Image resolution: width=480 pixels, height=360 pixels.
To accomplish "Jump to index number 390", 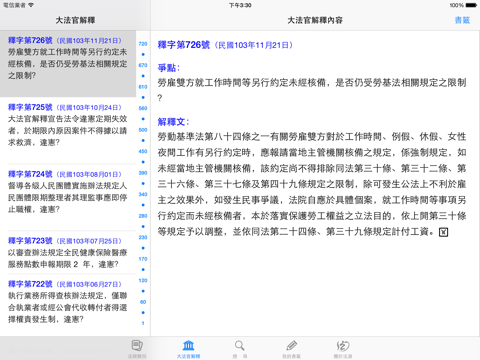I will (x=143, y=173).
